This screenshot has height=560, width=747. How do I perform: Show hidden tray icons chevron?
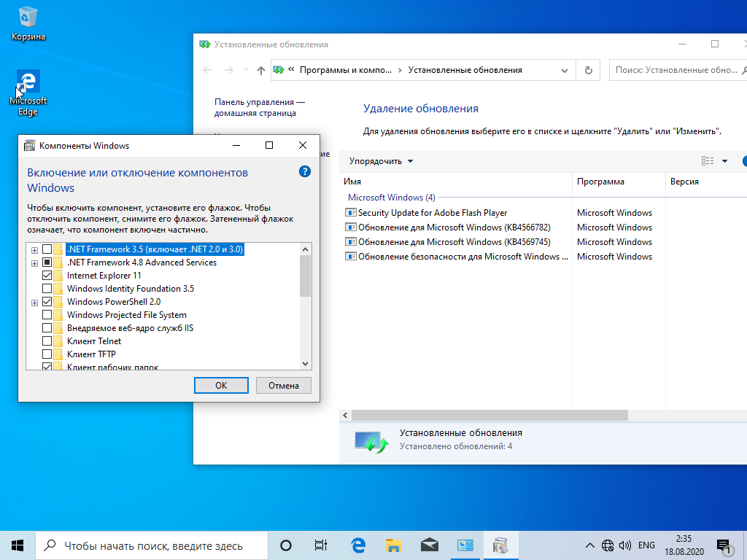pyautogui.click(x=589, y=545)
